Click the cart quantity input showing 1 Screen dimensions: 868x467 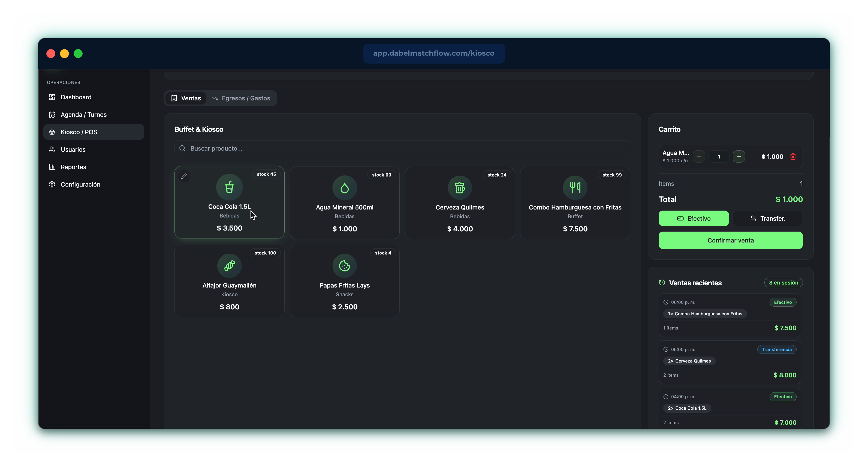pos(719,157)
